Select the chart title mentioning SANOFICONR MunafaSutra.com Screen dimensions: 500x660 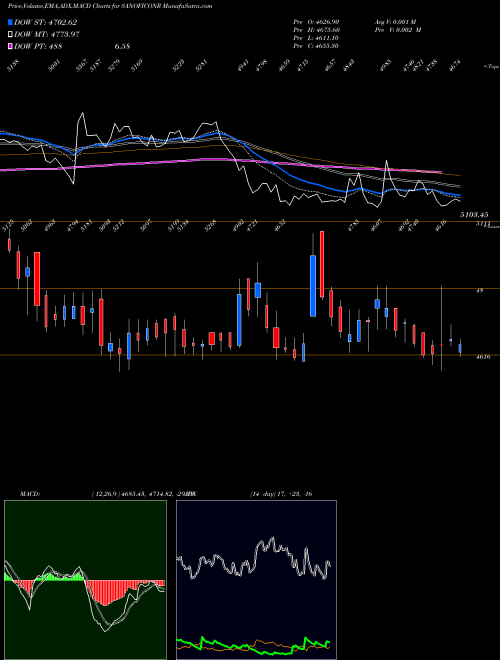(110, 6)
